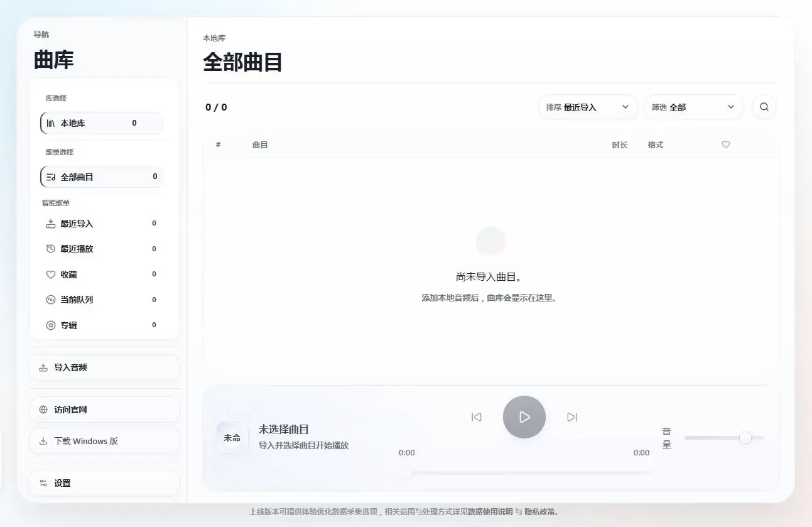Click the sliders icon in 设置
This screenshot has height=527, width=812.
(x=43, y=483)
